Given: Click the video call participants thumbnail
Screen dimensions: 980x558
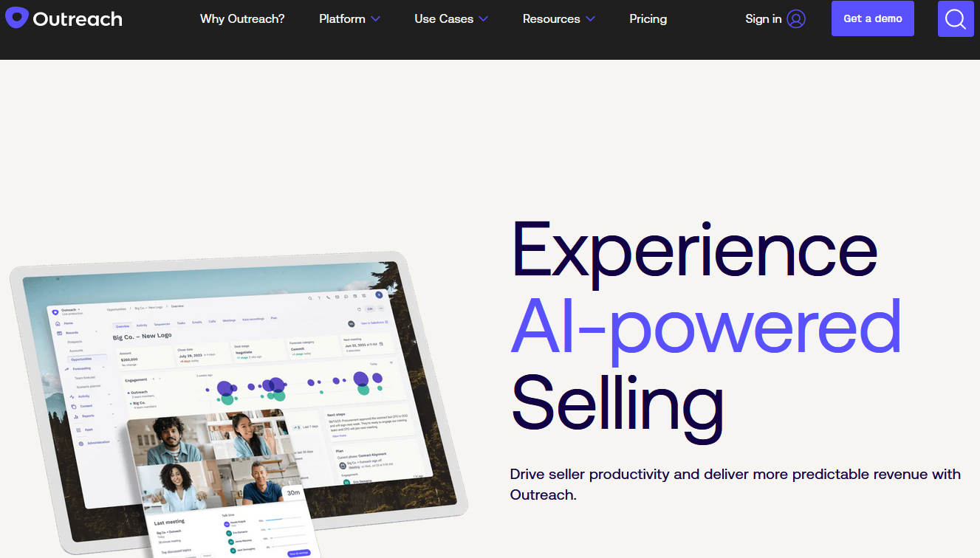Looking at the screenshot, I should pos(213,461).
